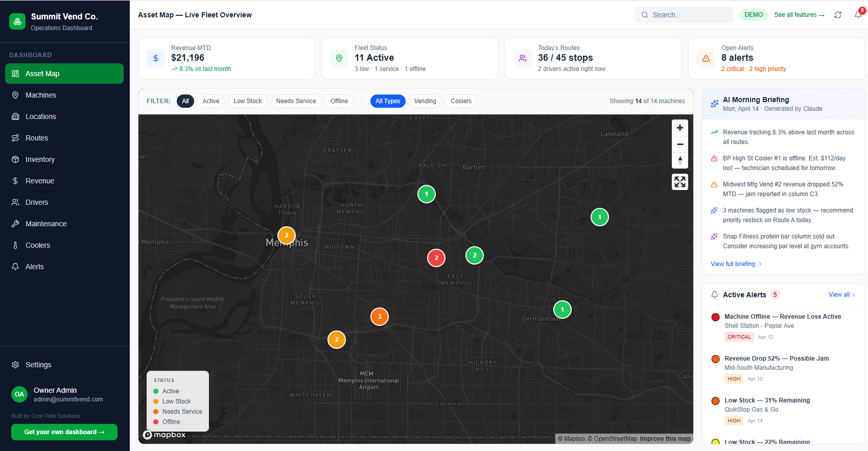This screenshot has height=451, width=868.
Task: Click the green marker near Germantown
Action: [562, 310]
